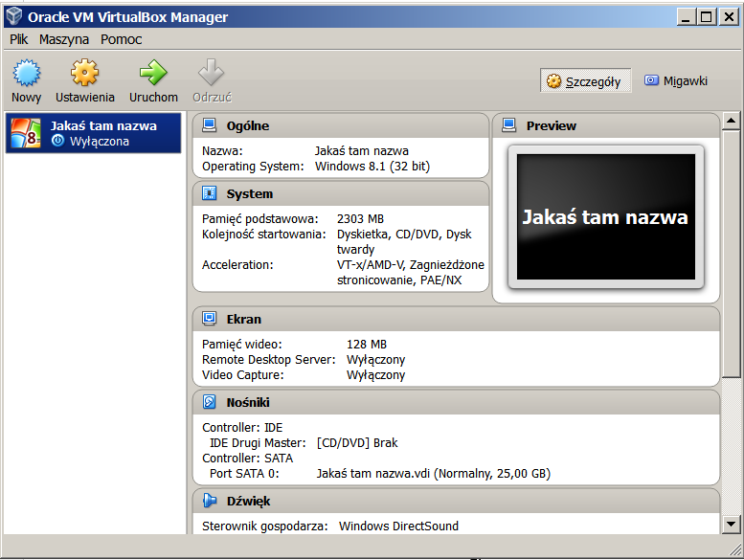Image resolution: width=744 pixels, height=560 pixels.
Task: Open the System section header link
Action: 250,194
